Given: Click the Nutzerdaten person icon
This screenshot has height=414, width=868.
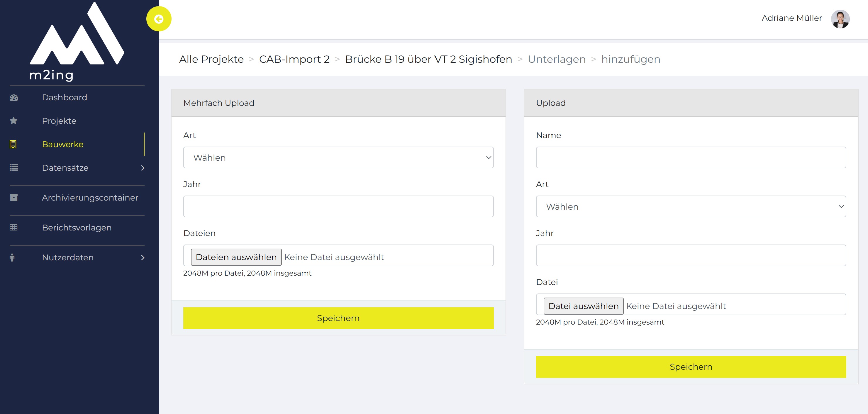Looking at the screenshot, I should [x=12, y=257].
